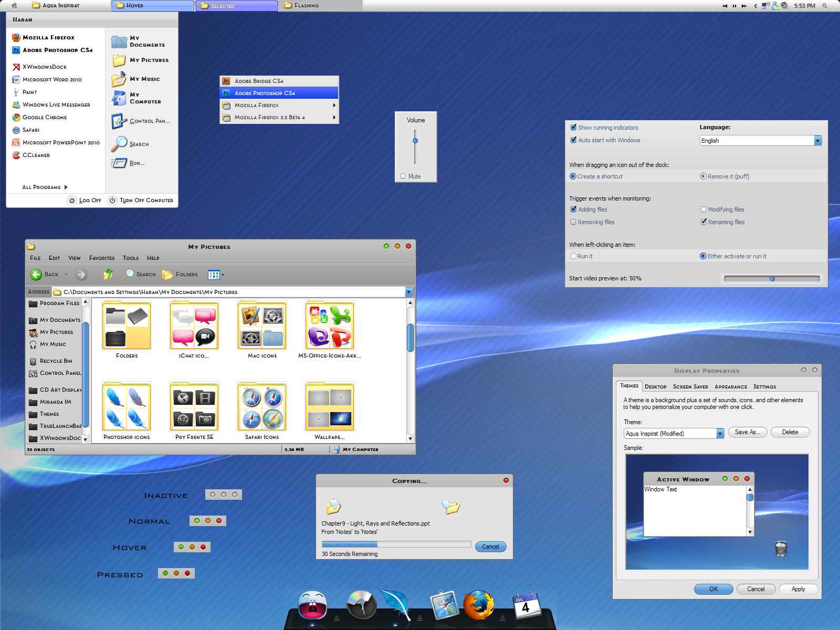Click the Spotlight search icon in menu bar
This screenshot has width=840, height=630.
(825, 5)
